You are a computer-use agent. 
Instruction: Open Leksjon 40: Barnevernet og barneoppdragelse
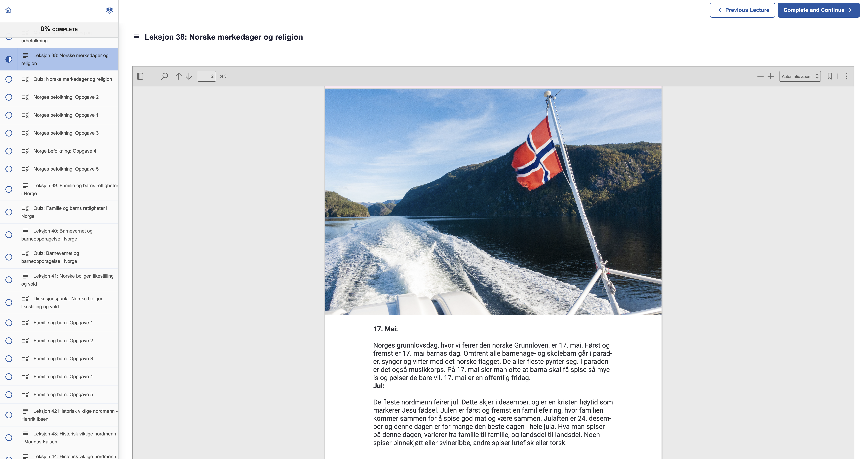[57, 235]
